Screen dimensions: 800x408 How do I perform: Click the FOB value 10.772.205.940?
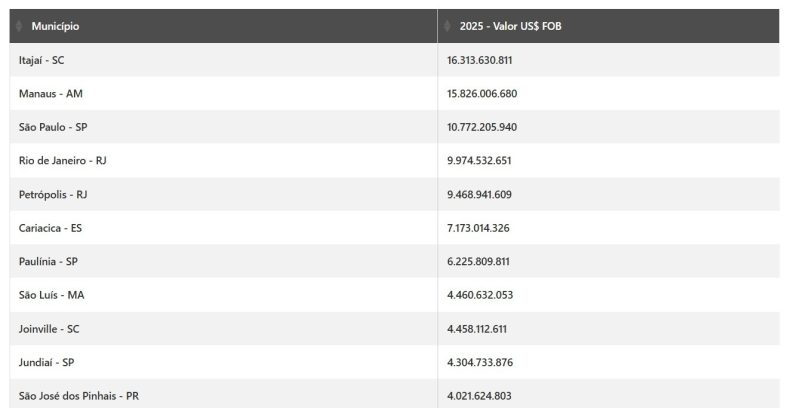pyautogui.click(x=482, y=127)
